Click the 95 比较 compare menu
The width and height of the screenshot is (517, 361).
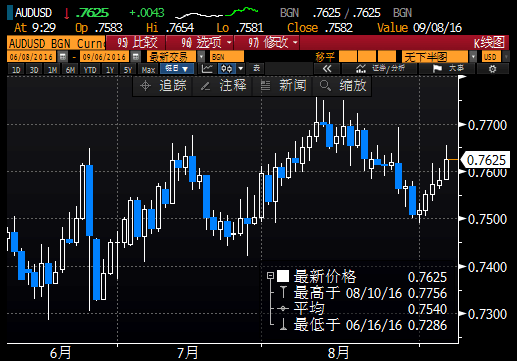[x=136, y=42]
